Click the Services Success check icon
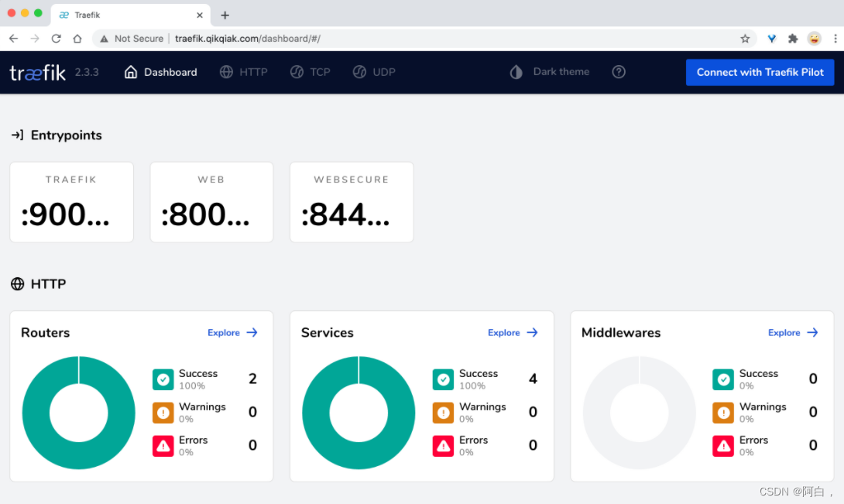Screen dimensions: 844x504 [443, 379]
